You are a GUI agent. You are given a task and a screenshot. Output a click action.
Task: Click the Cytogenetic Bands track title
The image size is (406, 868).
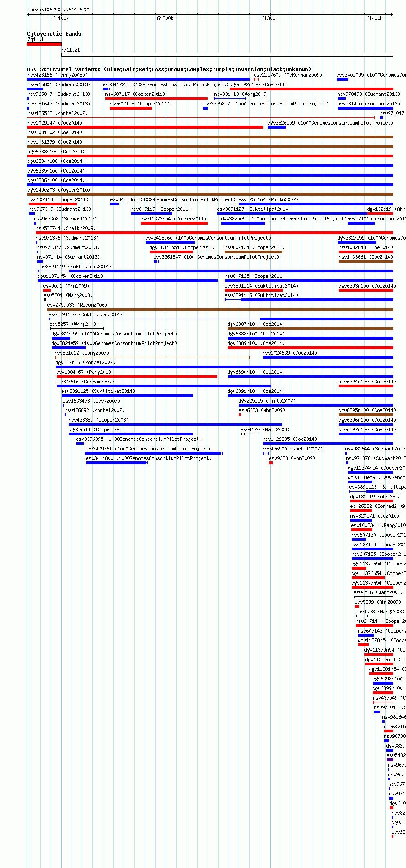point(54,34)
